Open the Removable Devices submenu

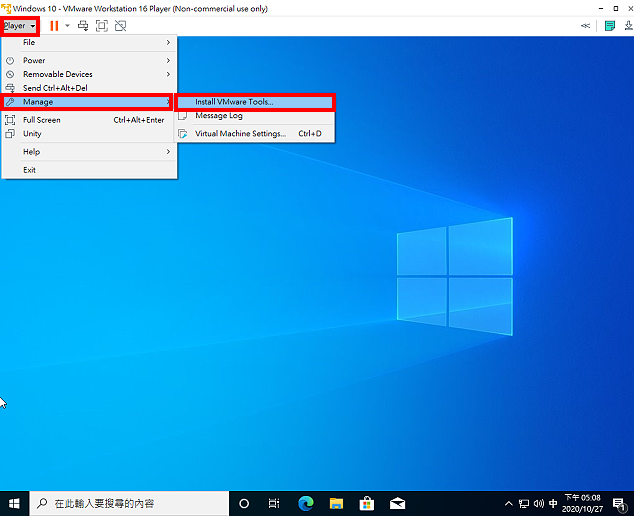(89, 74)
